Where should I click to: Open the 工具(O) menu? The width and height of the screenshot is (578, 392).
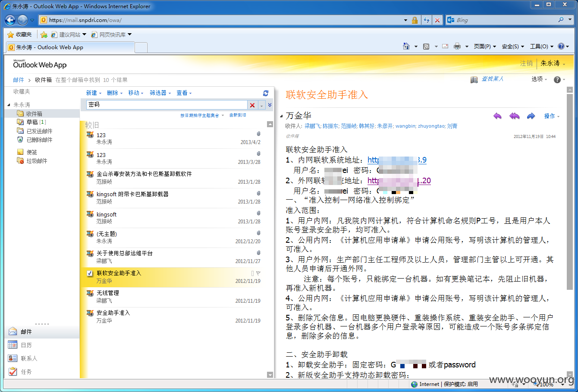[x=541, y=46]
